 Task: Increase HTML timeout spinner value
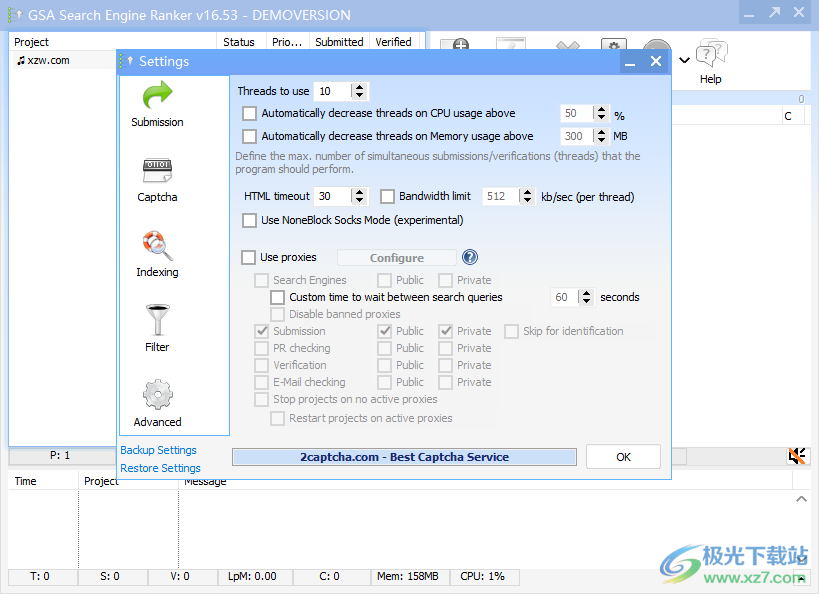[x=359, y=192]
